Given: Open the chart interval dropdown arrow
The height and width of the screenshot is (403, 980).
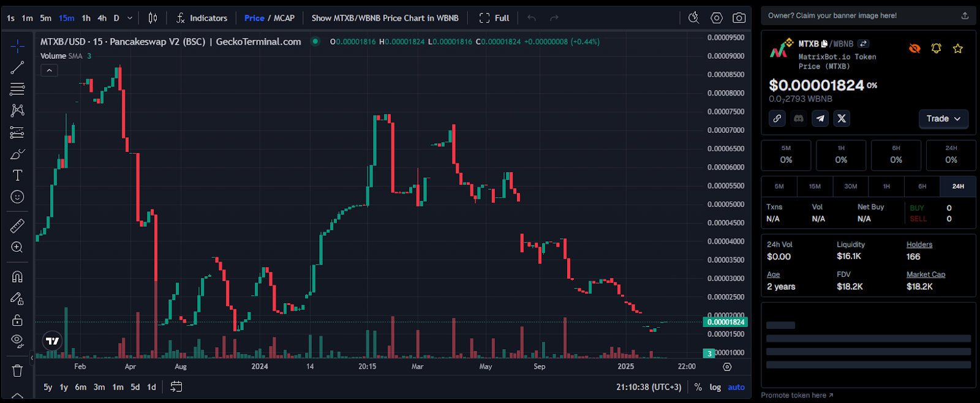Looking at the screenshot, I should 130,18.
